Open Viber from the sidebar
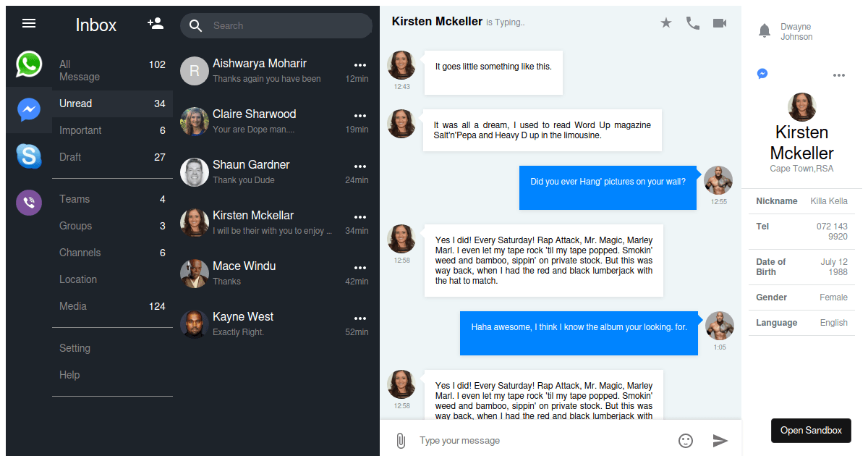The height and width of the screenshot is (456, 868). 29,202
